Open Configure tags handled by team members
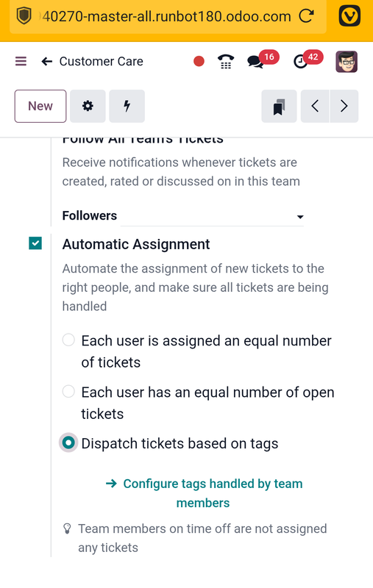 (x=204, y=492)
